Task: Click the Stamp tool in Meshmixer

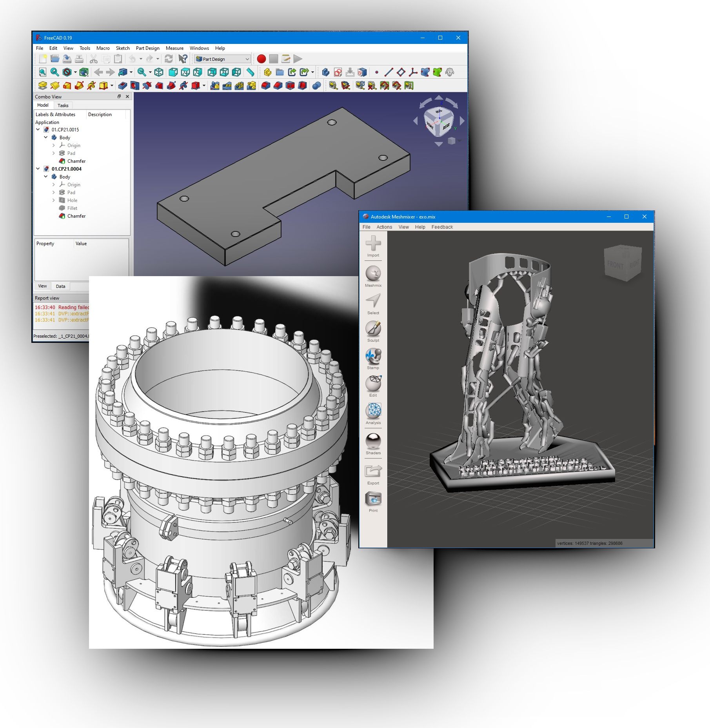Action: (x=373, y=357)
